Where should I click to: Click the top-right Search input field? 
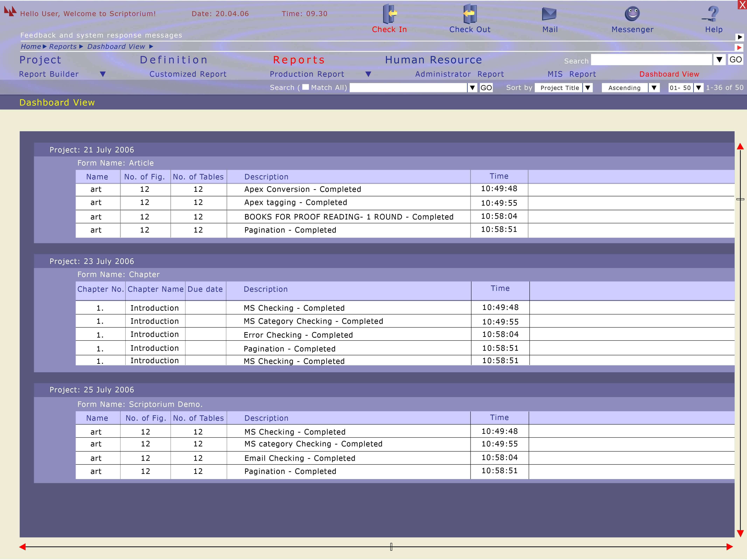pyautogui.click(x=651, y=60)
